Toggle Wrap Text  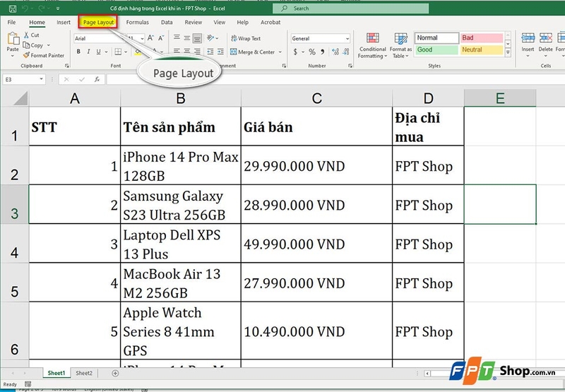[246, 38]
